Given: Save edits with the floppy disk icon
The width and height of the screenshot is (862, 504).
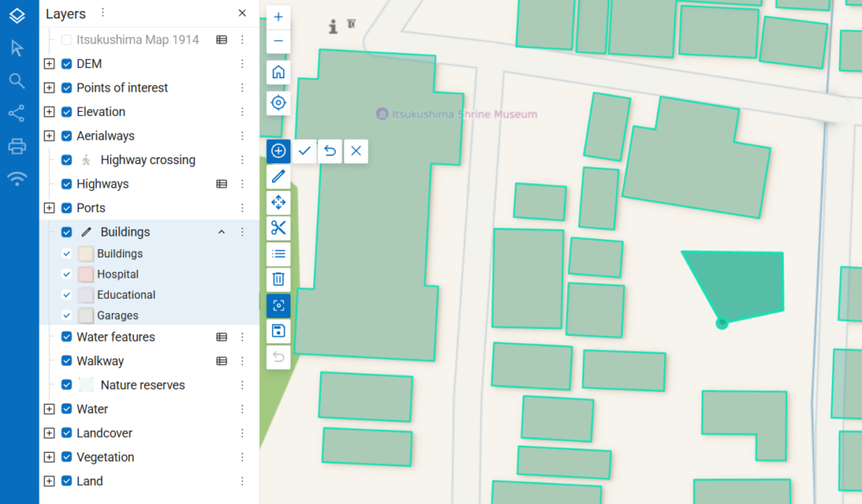Looking at the screenshot, I should tap(278, 331).
